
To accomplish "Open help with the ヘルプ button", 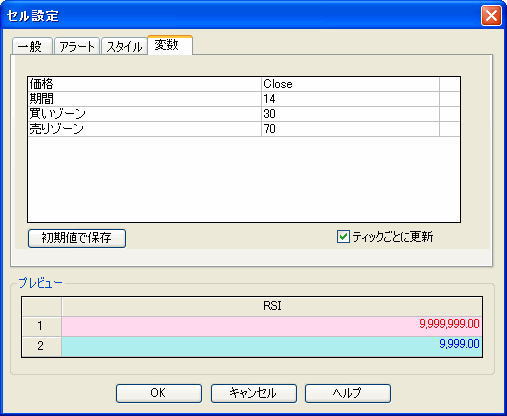I will click(x=348, y=393).
